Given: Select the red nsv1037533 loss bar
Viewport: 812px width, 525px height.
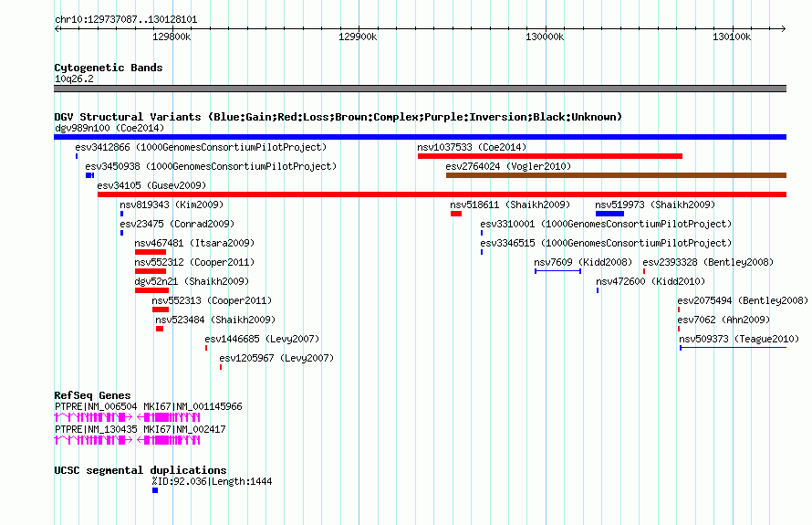Looking at the screenshot, I should click(x=550, y=156).
